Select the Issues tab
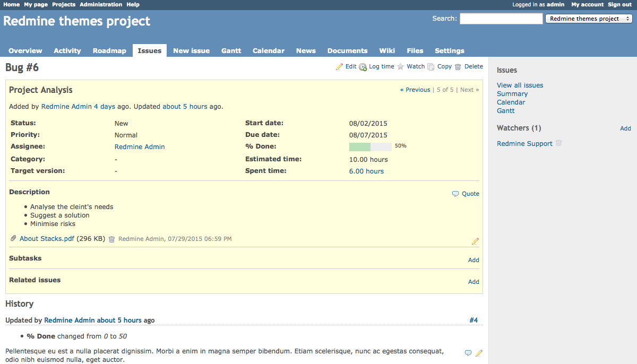Screen dimensions: 637x364 click(150, 51)
